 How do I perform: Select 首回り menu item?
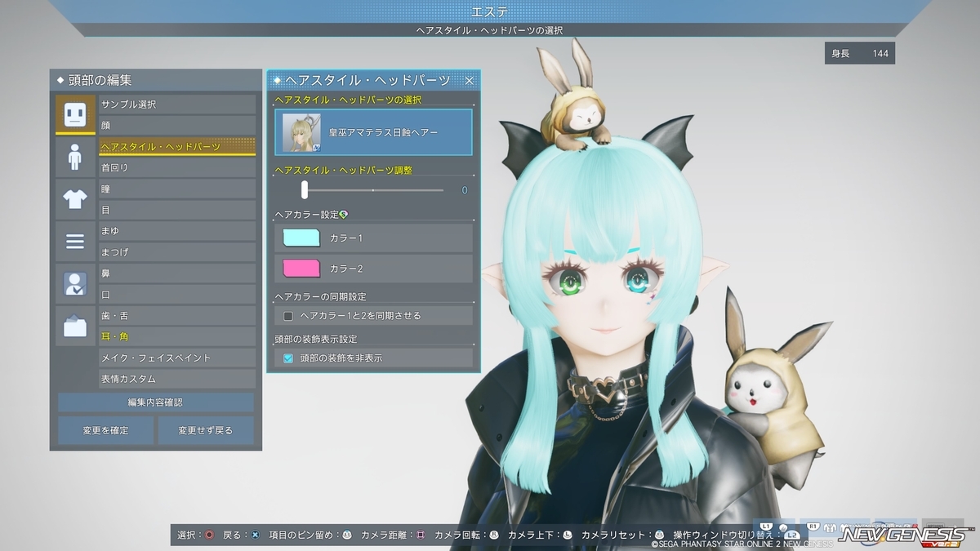(177, 167)
